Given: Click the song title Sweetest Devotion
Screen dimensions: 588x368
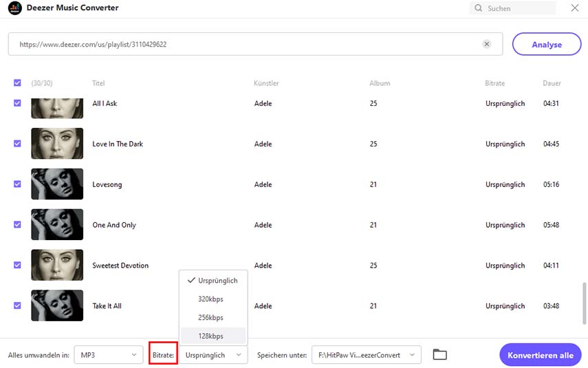Looking at the screenshot, I should click(120, 266).
